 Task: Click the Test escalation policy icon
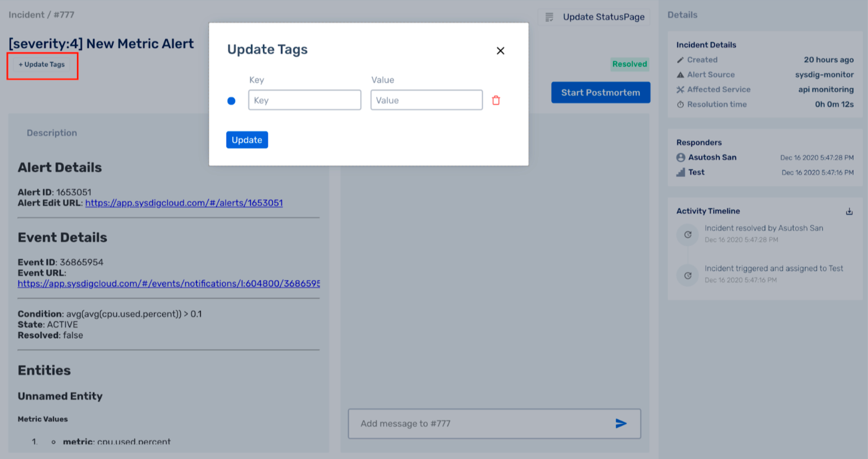point(681,172)
